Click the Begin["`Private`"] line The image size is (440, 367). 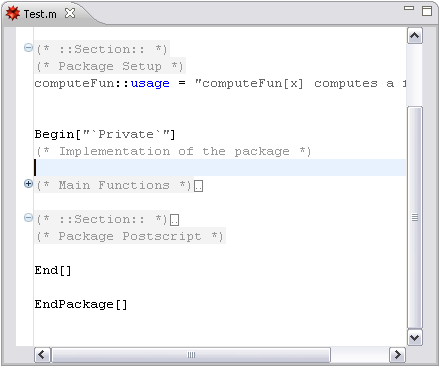(x=105, y=134)
